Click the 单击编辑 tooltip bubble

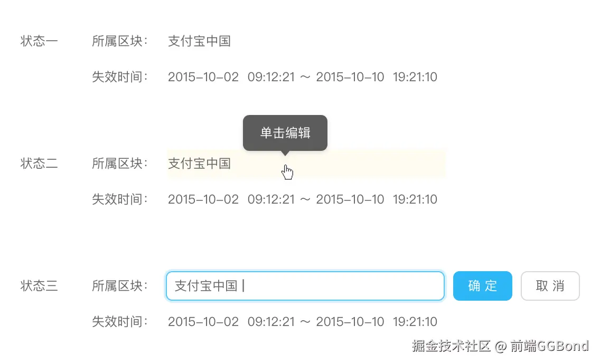click(285, 133)
